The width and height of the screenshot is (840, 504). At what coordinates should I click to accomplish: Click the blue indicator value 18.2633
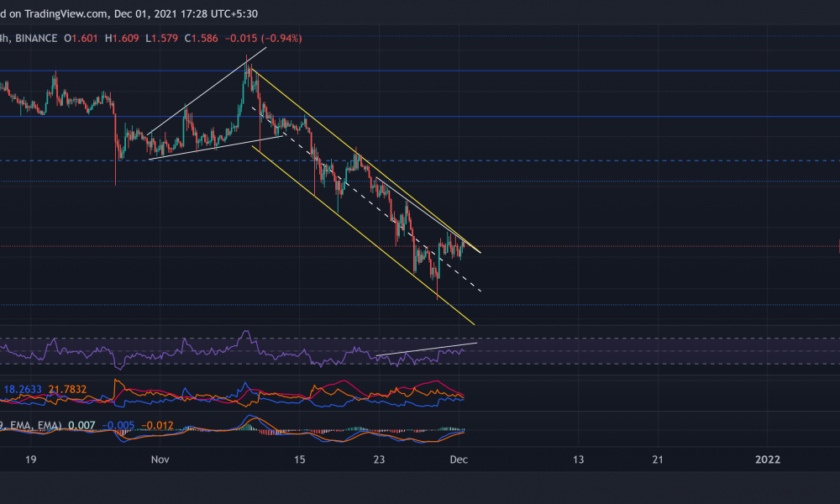point(23,390)
